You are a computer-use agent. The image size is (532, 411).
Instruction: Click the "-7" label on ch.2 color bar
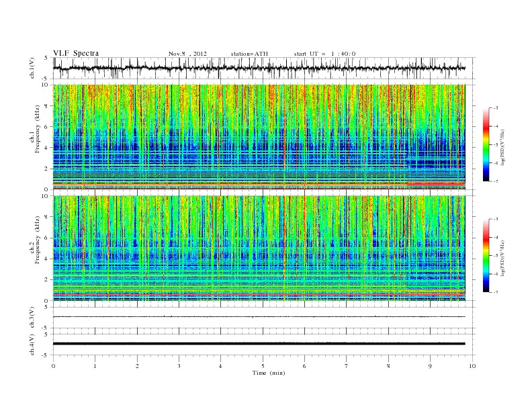coord(496,292)
